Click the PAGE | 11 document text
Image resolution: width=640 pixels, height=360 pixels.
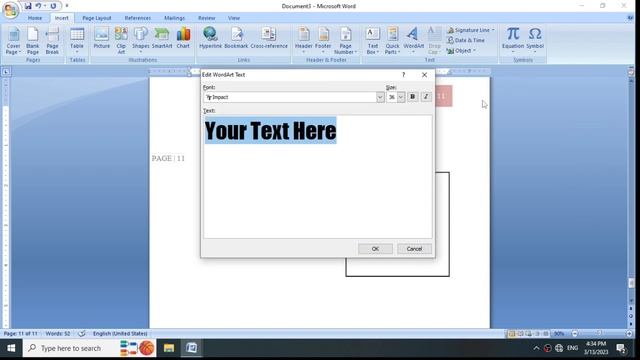(168, 158)
